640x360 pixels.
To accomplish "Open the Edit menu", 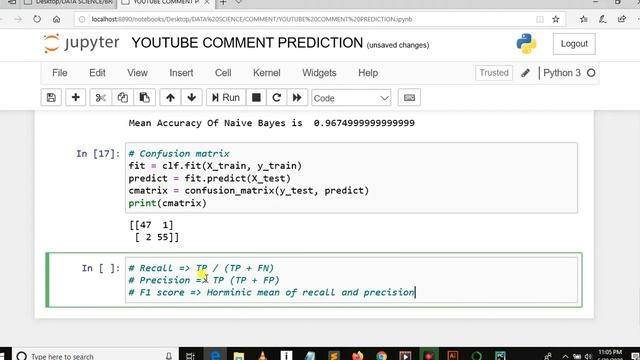I will [97, 73].
